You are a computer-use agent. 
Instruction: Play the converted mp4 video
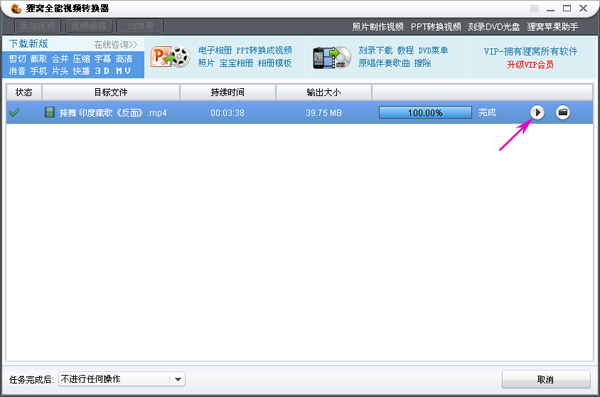(x=537, y=113)
